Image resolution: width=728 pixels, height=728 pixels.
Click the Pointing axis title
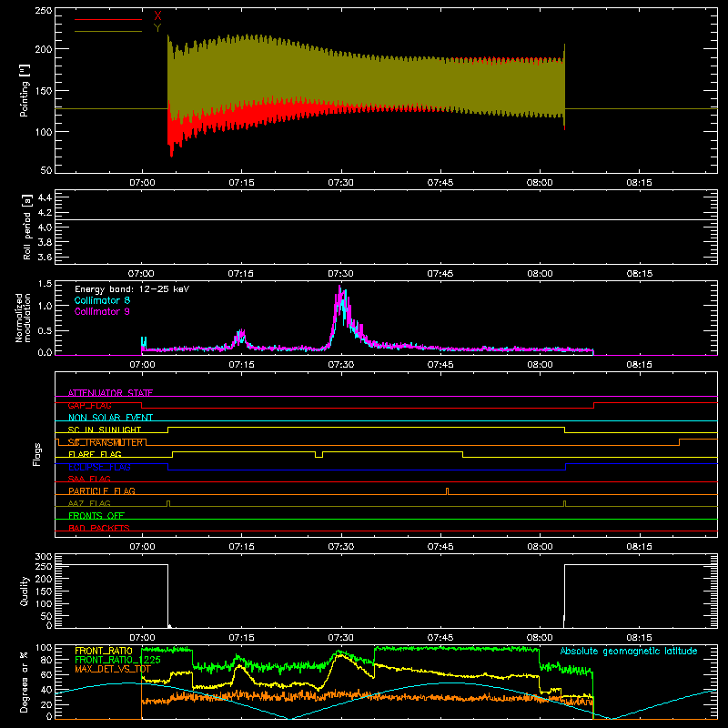tap(25, 90)
